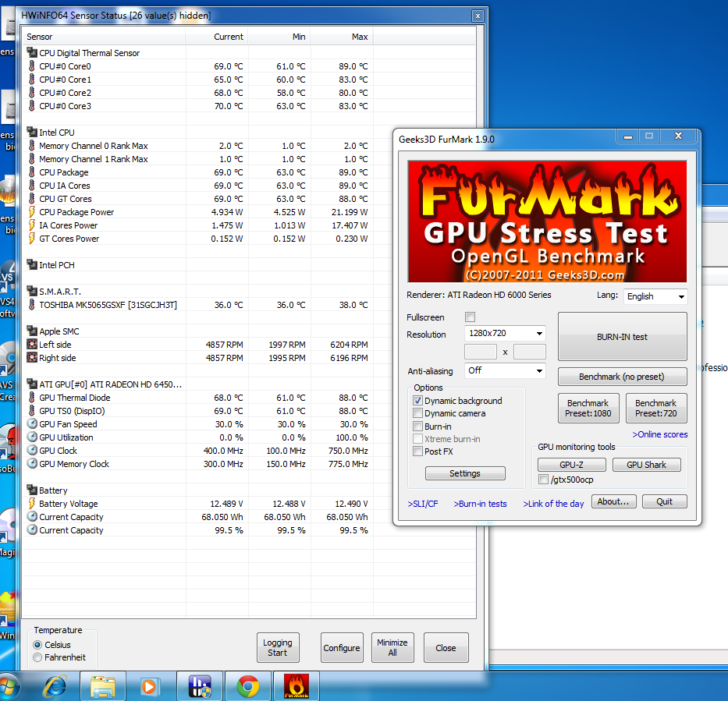Open the Windows Start menu
The height and width of the screenshot is (701, 728).
[9, 687]
